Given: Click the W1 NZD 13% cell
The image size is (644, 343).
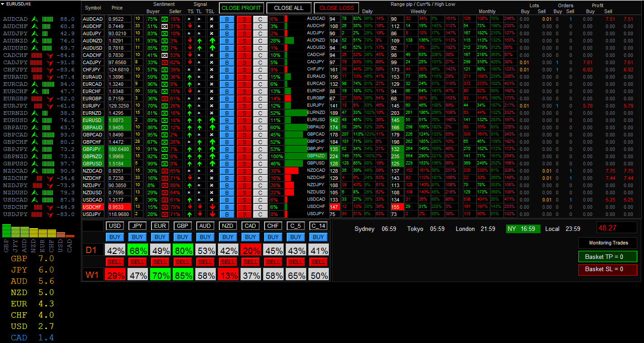Looking at the screenshot, I should pos(228,275).
